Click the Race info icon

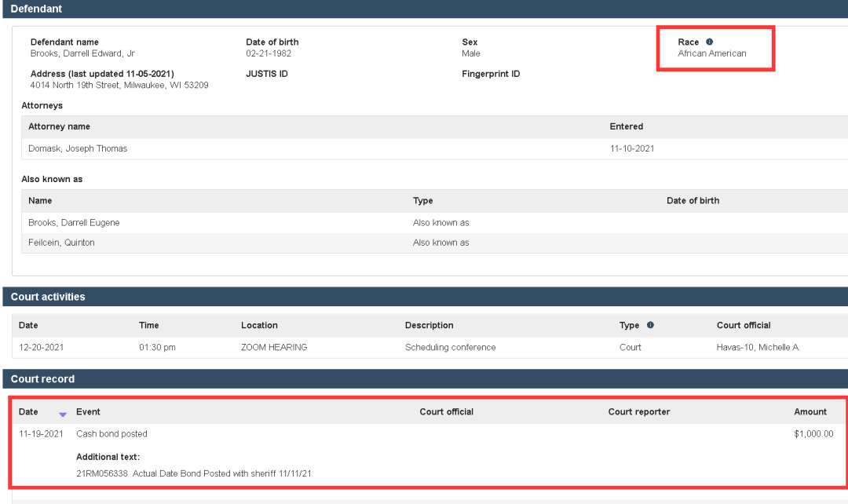tap(709, 42)
